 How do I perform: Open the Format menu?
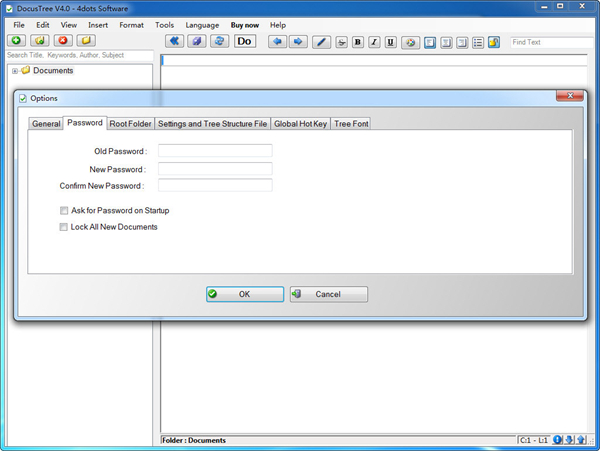click(131, 25)
